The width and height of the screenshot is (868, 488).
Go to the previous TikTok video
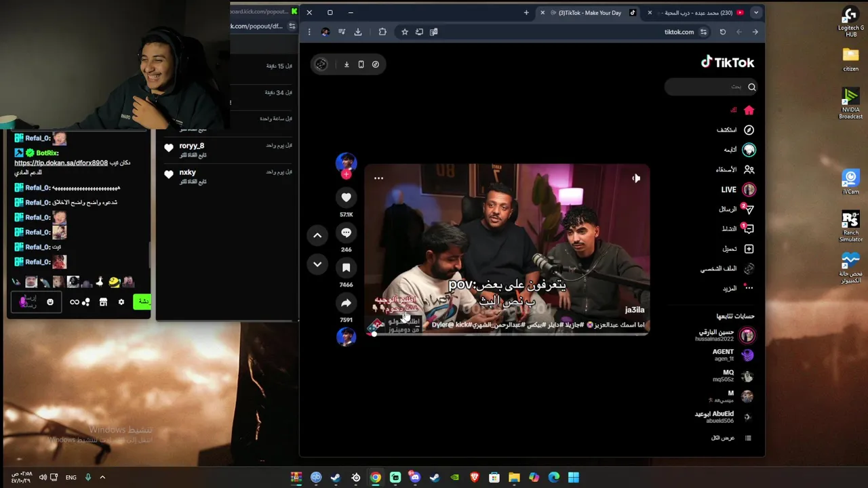point(317,235)
